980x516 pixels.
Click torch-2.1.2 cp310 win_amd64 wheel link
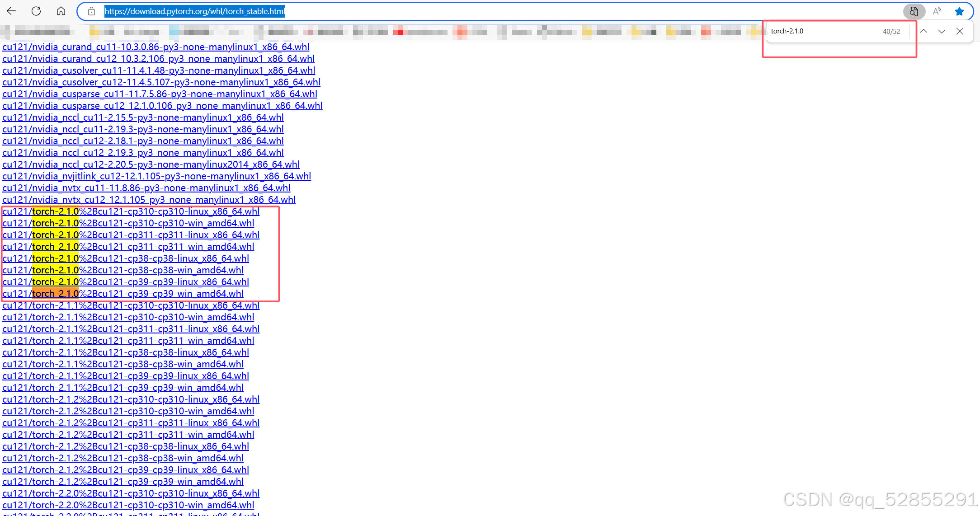[128, 411]
